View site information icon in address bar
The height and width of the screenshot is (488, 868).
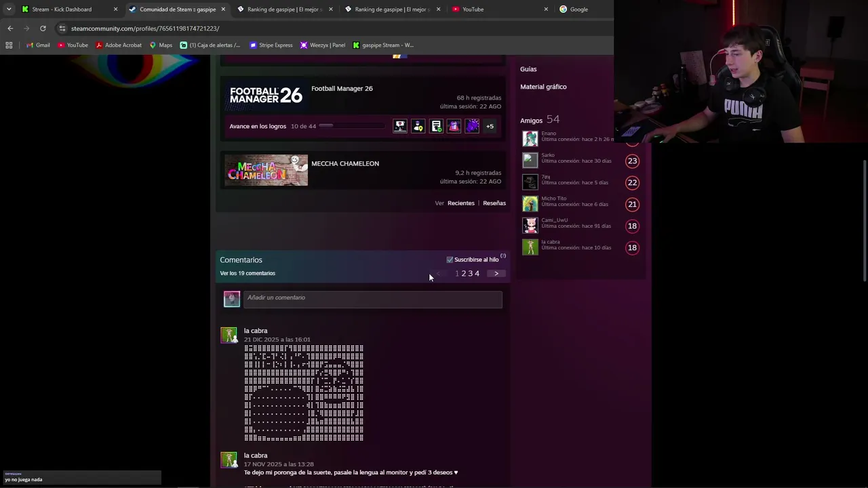coord(62,28)
